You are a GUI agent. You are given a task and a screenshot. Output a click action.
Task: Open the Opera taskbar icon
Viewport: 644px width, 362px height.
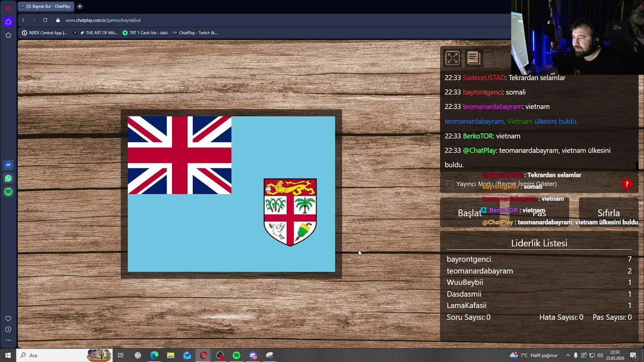pyautogui.click(x=203, y=355)
